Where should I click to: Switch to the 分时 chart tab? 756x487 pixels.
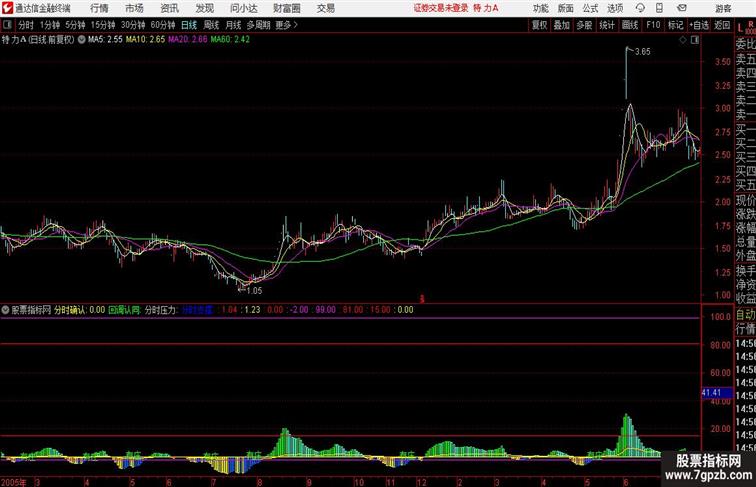(26, 25)
